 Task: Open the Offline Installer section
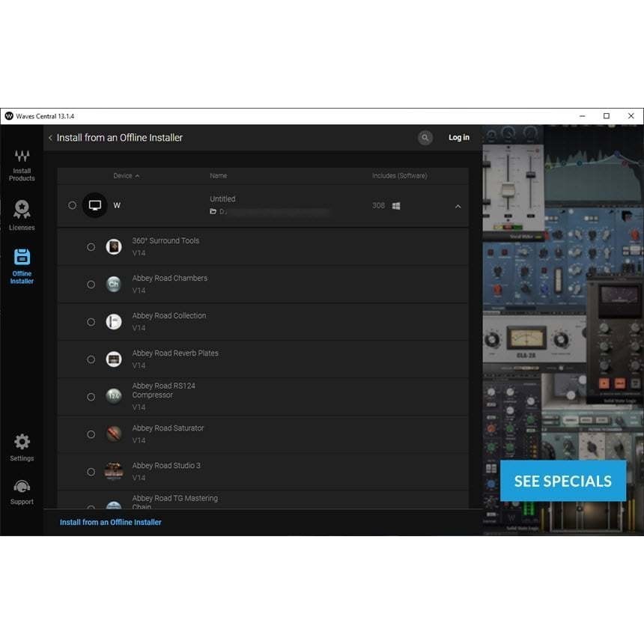[22, 267]
